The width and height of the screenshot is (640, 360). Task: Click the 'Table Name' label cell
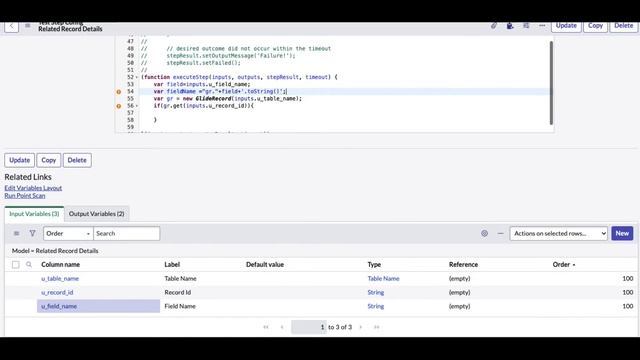pos(180,278)
